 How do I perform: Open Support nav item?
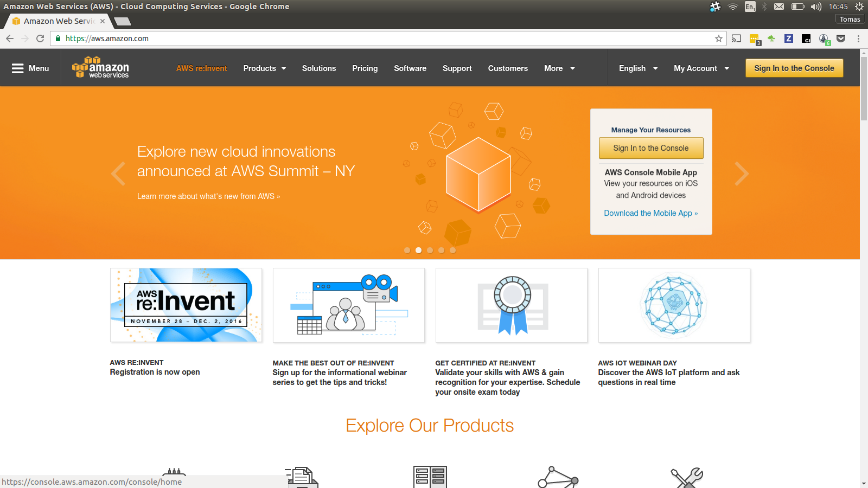click(x=457, y=68)
